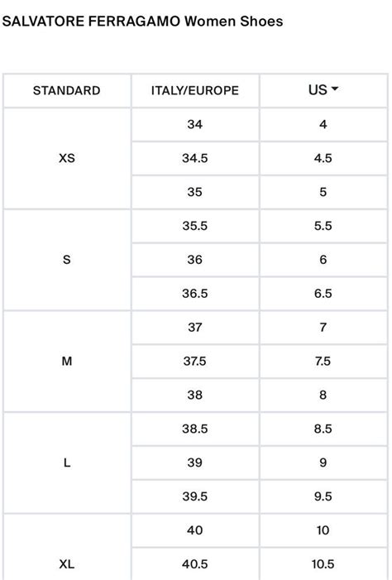Select the XL standard size cell

tap(67, 548)
